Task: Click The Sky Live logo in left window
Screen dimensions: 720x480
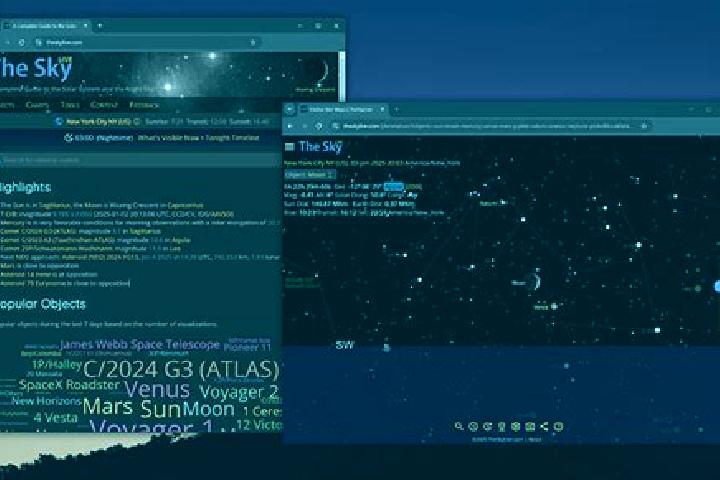Action: pos(36,68)
